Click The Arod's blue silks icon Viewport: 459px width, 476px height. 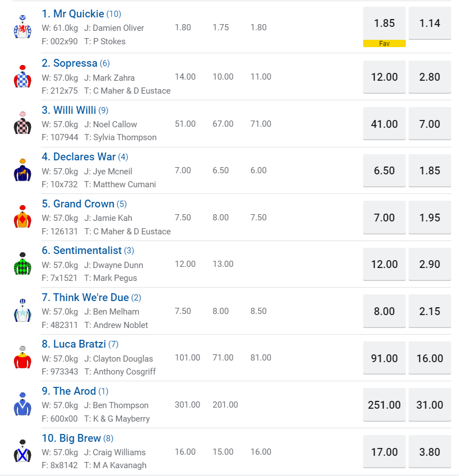coord(22,404)
